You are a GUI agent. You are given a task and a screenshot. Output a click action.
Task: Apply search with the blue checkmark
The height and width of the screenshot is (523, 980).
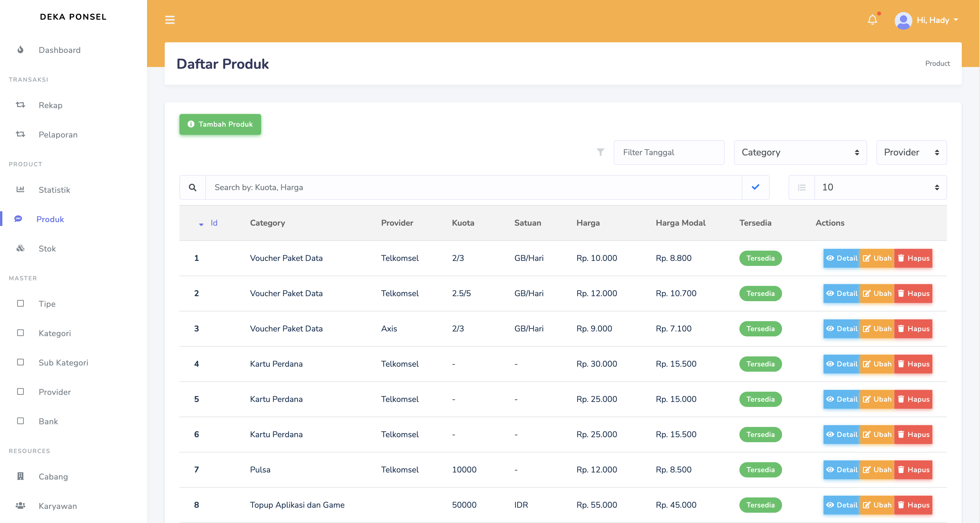(756, 187)
